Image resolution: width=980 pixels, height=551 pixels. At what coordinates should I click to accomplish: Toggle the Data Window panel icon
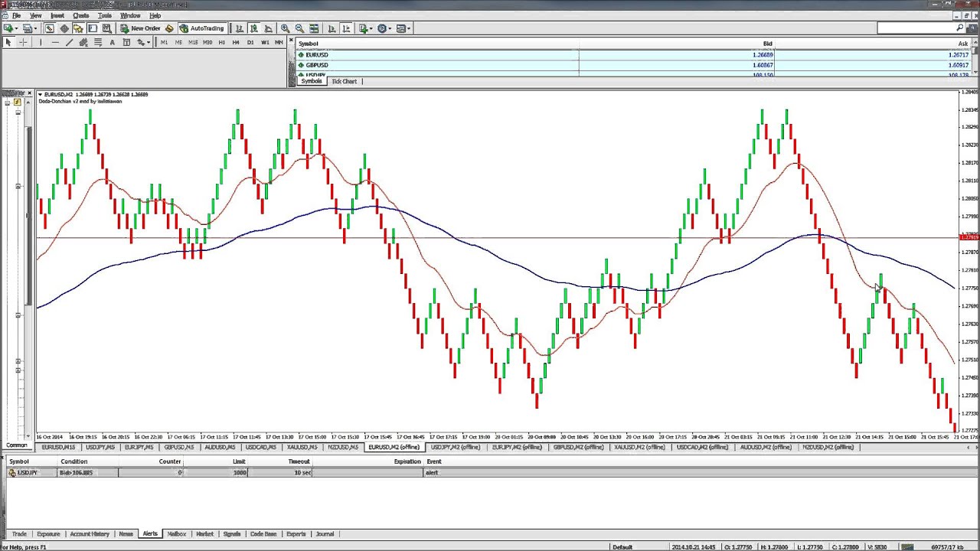(x=64, y=28)
